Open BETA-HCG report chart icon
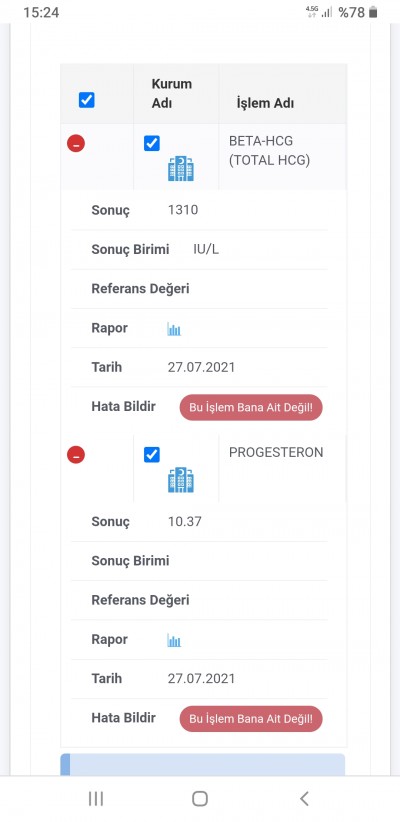Image resolution: width=400 pixels, height=822 pixels. click(174, 329)
